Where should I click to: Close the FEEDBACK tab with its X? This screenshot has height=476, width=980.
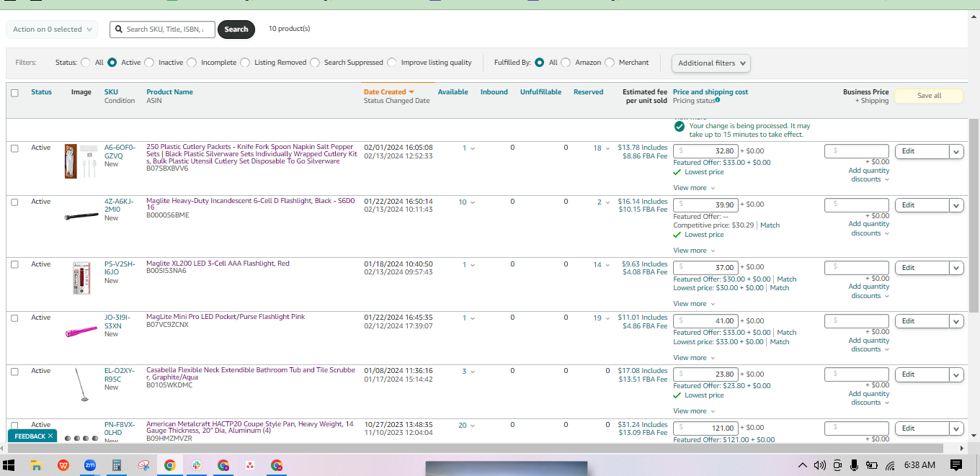pyautogui.click(x=50, y=436)
